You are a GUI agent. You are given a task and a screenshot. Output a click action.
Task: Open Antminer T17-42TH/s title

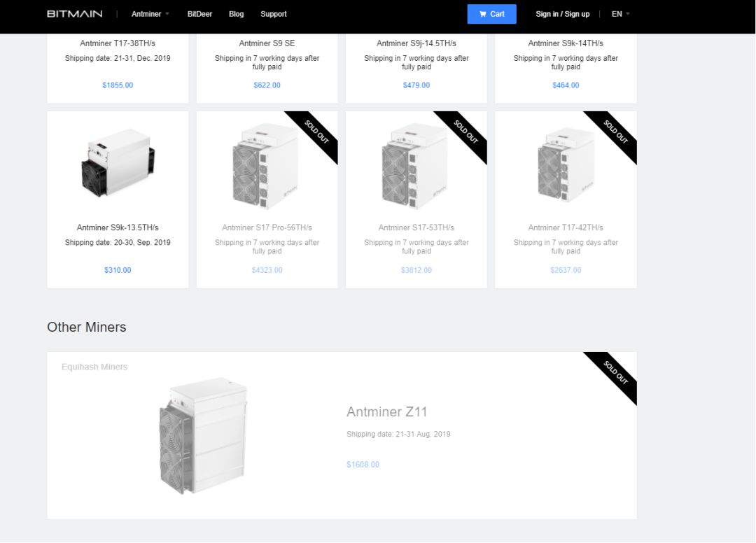coord(566,227)
